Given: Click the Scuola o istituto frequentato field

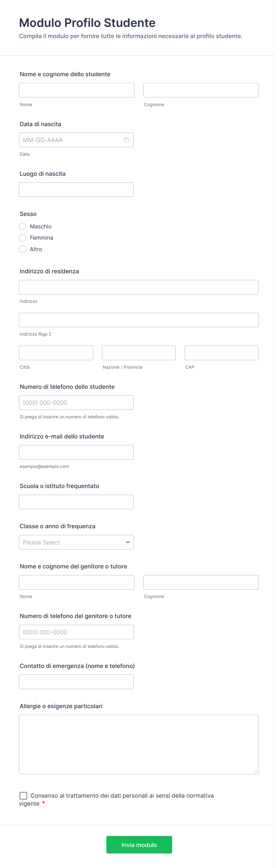Looking at the screenshot, I should tap(76, 502).
